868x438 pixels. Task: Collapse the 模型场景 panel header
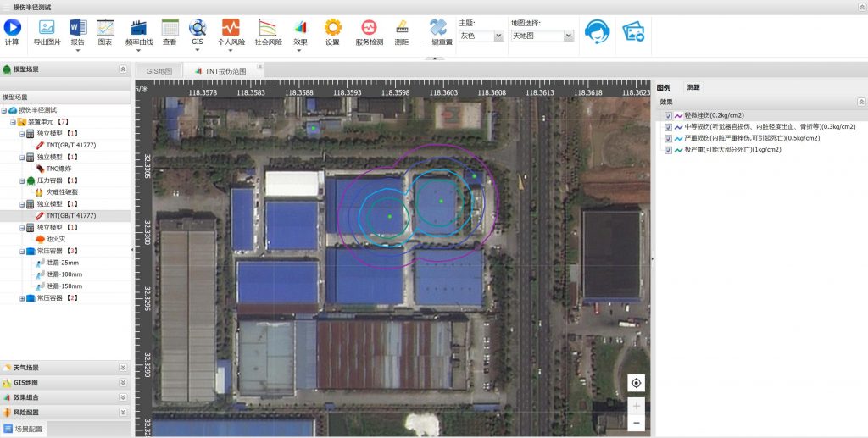coord(123,69)
